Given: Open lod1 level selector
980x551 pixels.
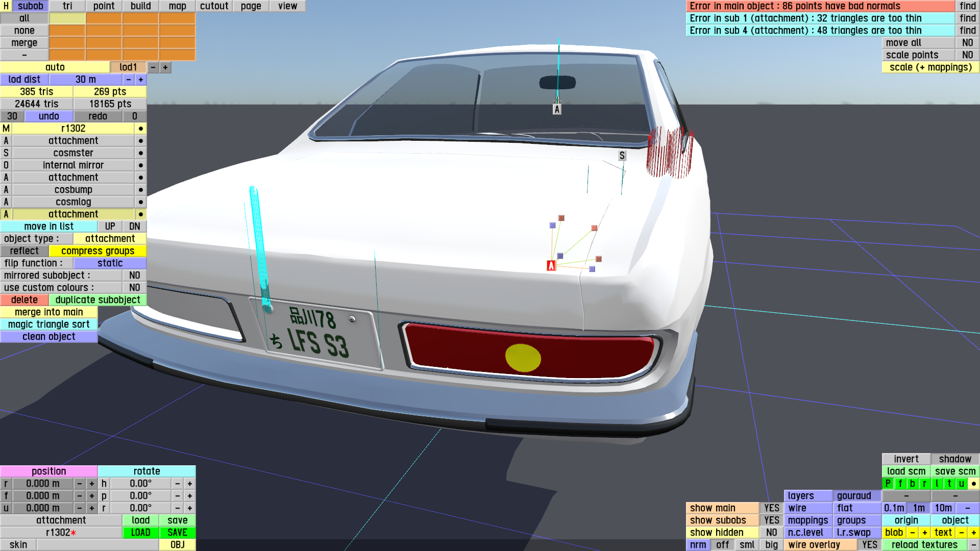Looking at the screenshot, I should click(x=128, y=67).
